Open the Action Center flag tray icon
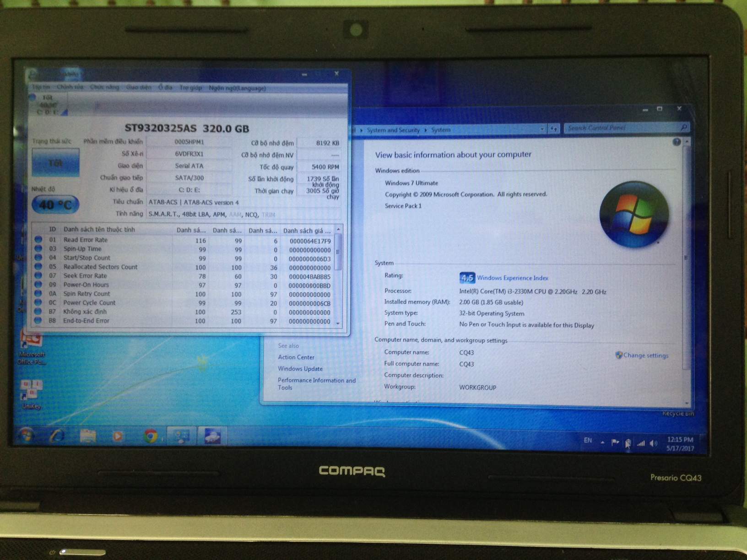Viewport: 747px width, 560px height. 615,442
